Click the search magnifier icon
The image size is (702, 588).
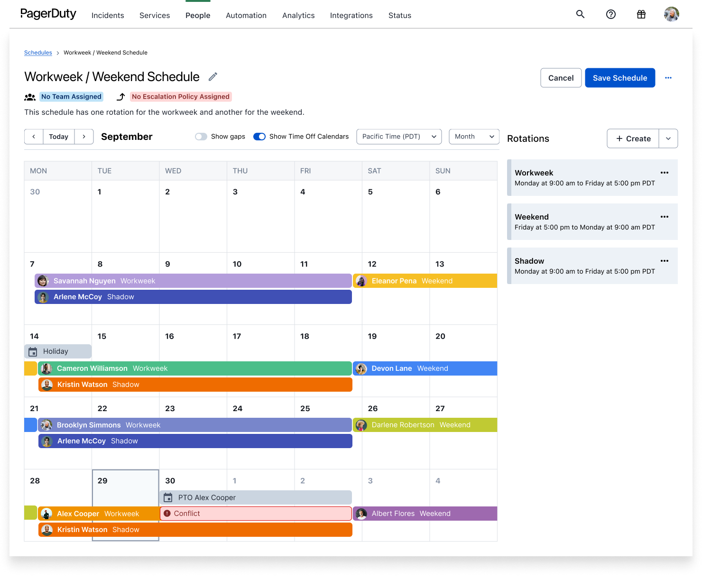[x=580, y=14]
